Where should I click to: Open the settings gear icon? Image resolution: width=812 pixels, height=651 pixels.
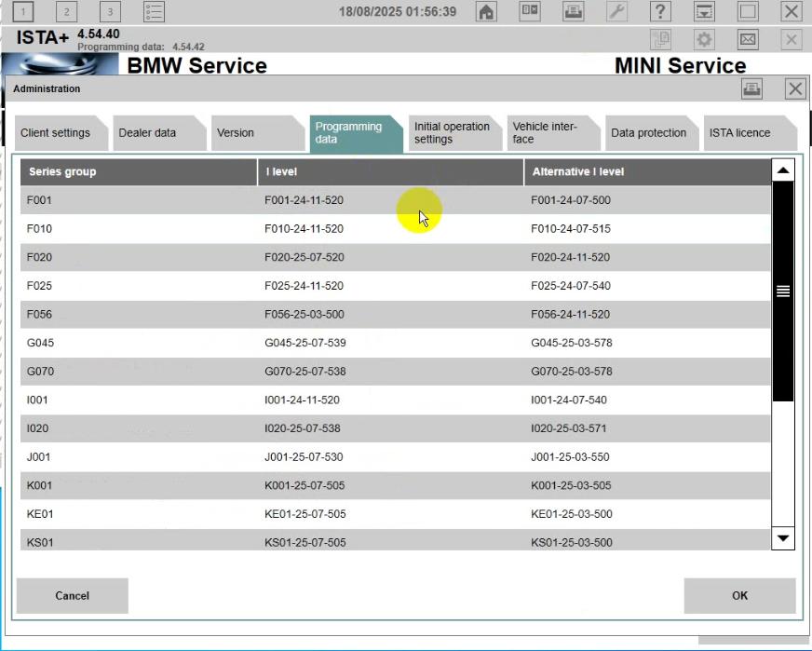click(705, 39)
